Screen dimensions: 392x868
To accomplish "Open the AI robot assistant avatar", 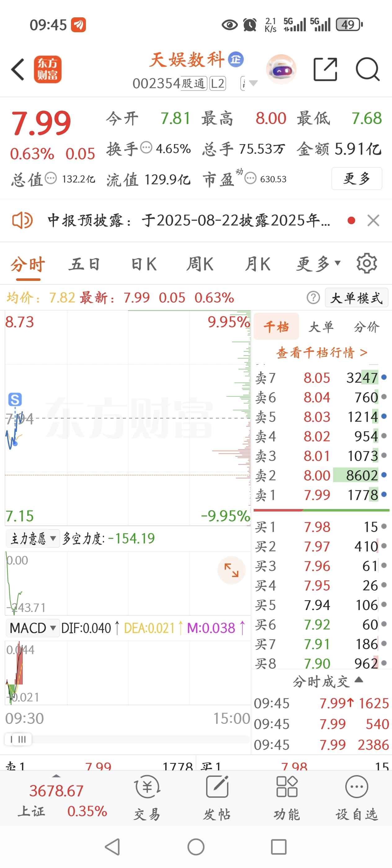I will pos(281,69).
